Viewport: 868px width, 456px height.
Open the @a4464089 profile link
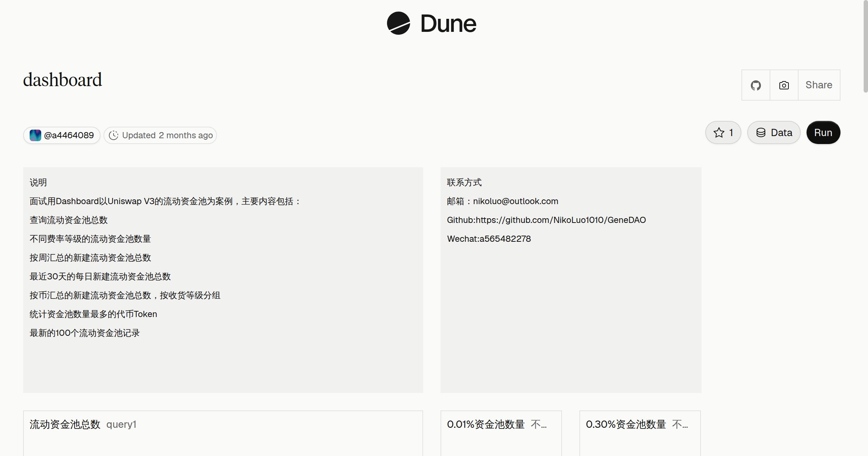point(62,135)
